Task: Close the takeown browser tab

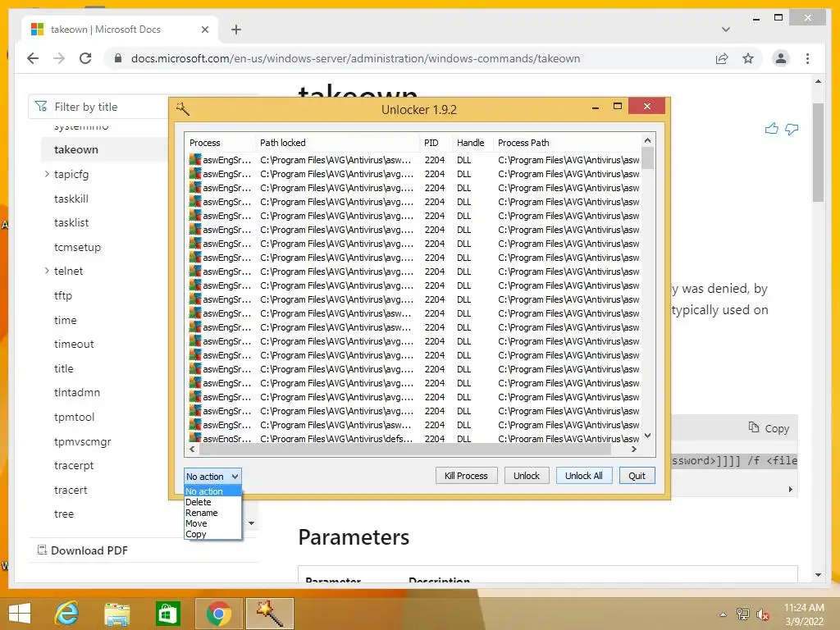Action: point(204,30)
